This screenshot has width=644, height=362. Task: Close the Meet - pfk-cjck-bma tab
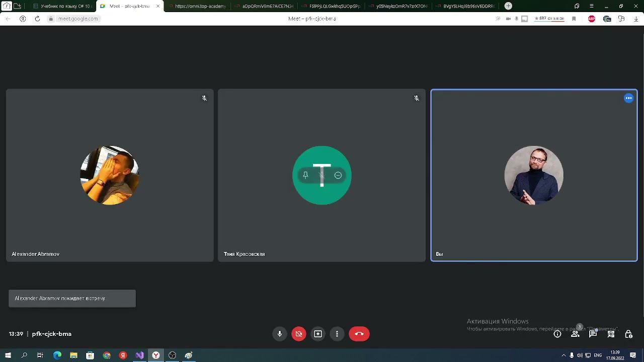click(x=157, y=6)
